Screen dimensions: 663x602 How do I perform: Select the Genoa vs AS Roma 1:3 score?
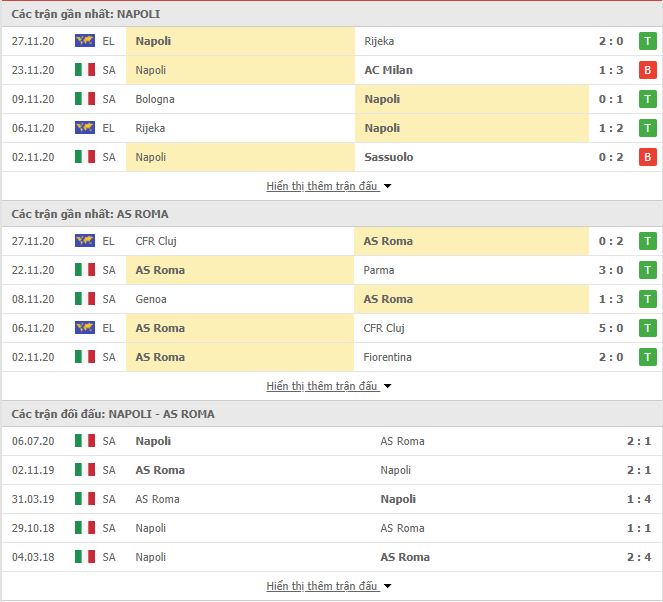click(x=611, y=299)
